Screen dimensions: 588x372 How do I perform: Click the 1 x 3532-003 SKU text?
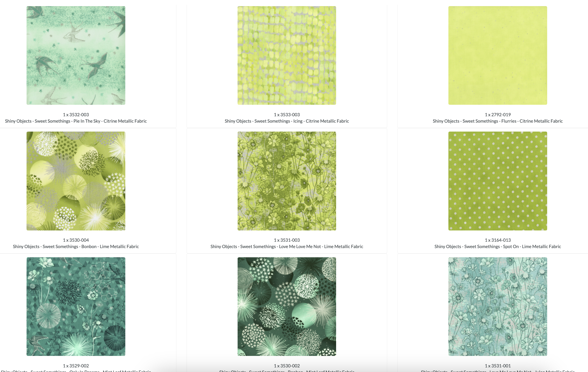pyautogui.click(x=76, y=115)
